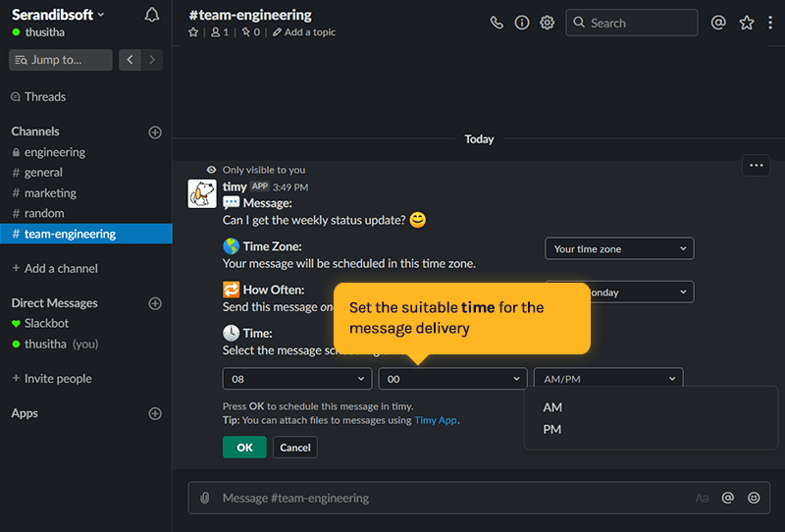Go forward in history with the right arrow
Image resolution: width=785 pixels, height=532 pixels.
(152, 60)
